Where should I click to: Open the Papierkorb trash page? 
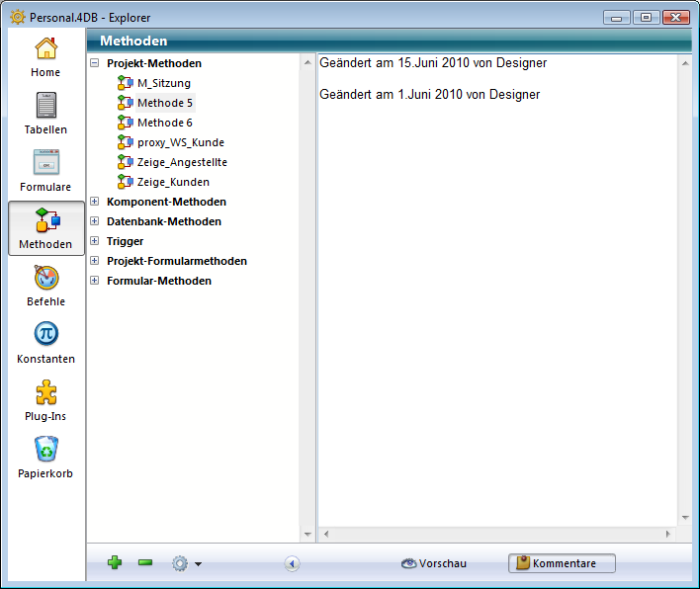point(45,457)
